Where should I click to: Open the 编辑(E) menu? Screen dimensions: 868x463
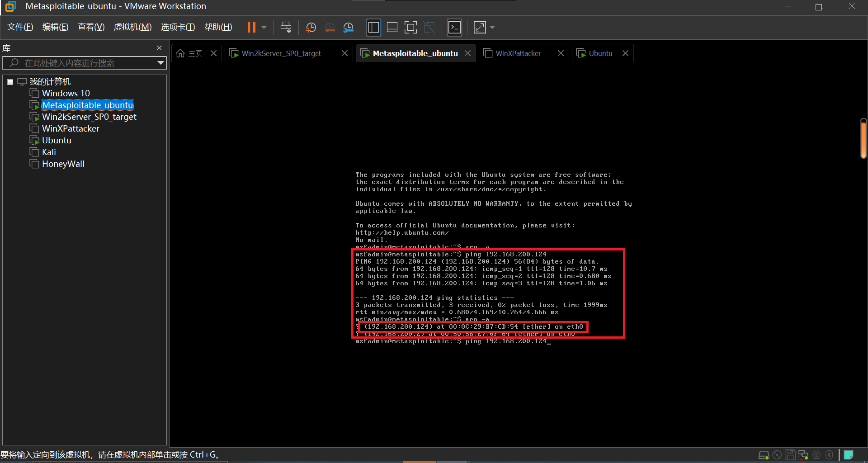pyautogui.click(x=55, y=27)
